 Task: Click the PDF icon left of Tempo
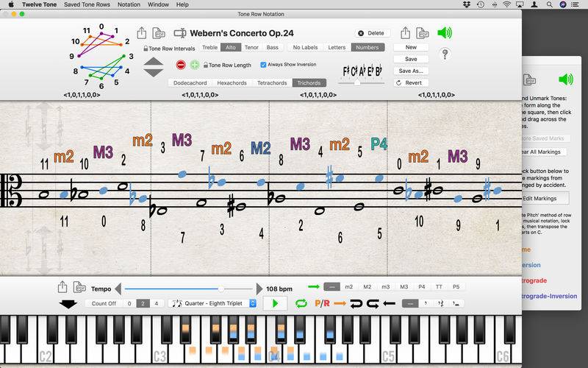pyautogui.click(x=79, y=287)
